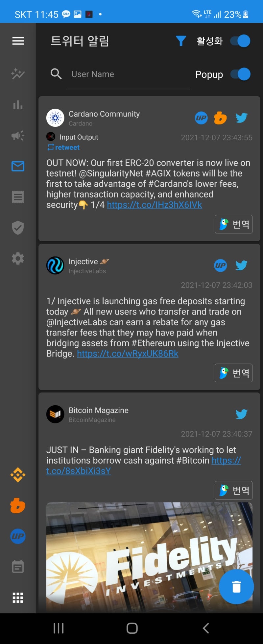Open the t.co/wRyxUK86Rk link
Image resolution: width=263 pixels, height=644 pixels.
click(x=128, y=354)
